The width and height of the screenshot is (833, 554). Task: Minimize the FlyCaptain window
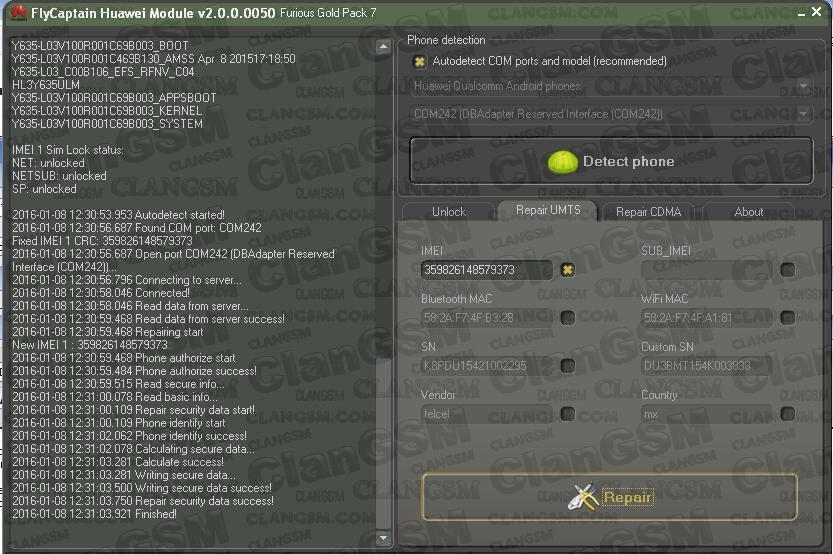click(x=801, y=13)
